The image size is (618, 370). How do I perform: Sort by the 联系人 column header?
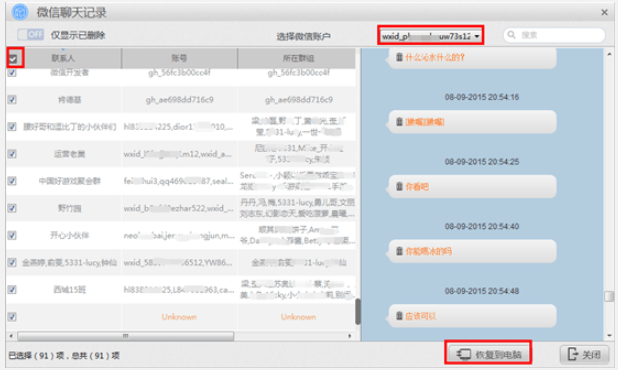pos(63,58)
